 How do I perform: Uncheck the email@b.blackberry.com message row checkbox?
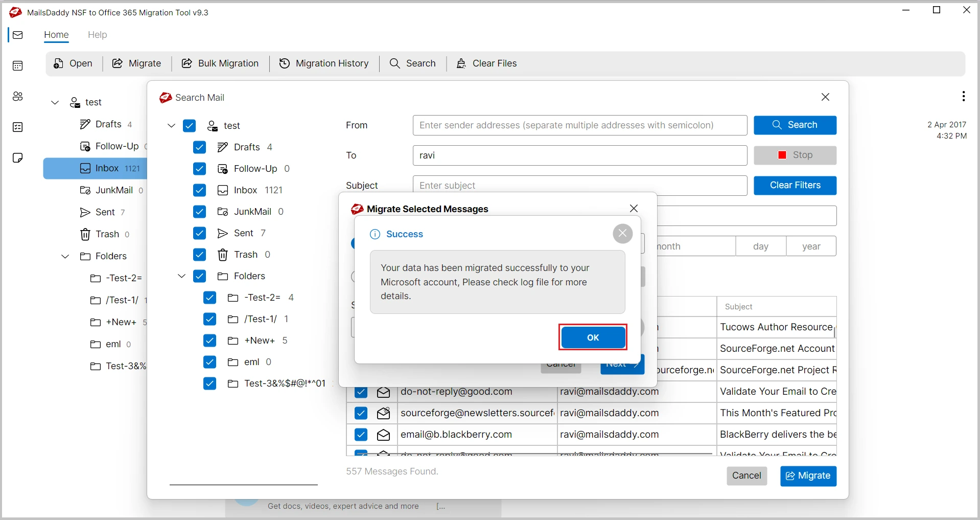click(x=361, y=435)
